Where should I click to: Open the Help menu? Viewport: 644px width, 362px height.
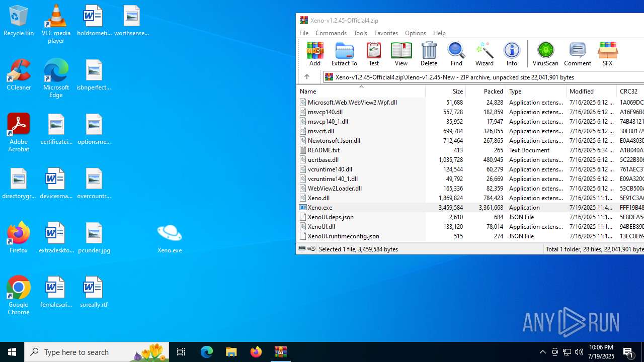[x=439, y=33]
